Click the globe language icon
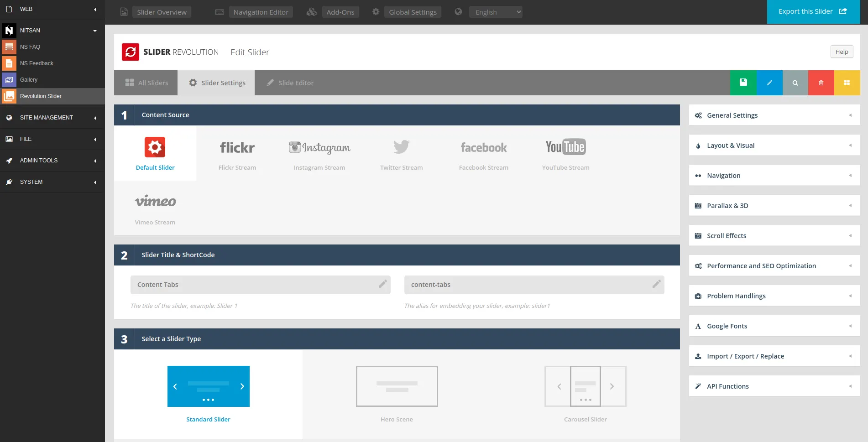The image size is (868, 442). [458, 12]
